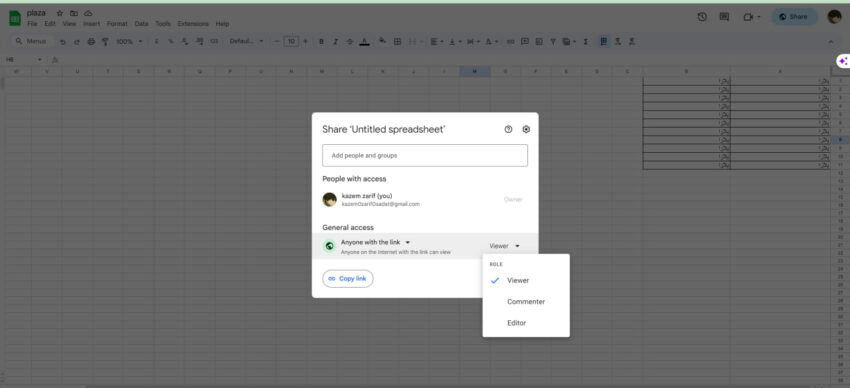Open Google account avatar in header
This screenshot has height=388, width=850.
(834, 17)
